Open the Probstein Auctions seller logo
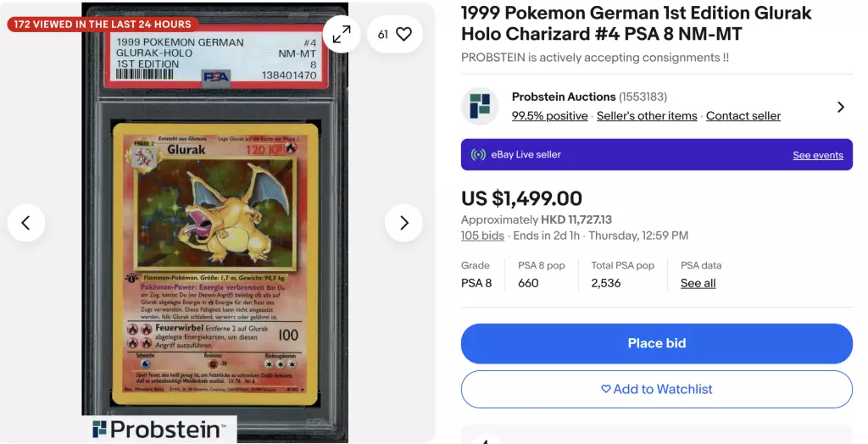868x444 pixels. pos(480,106)
